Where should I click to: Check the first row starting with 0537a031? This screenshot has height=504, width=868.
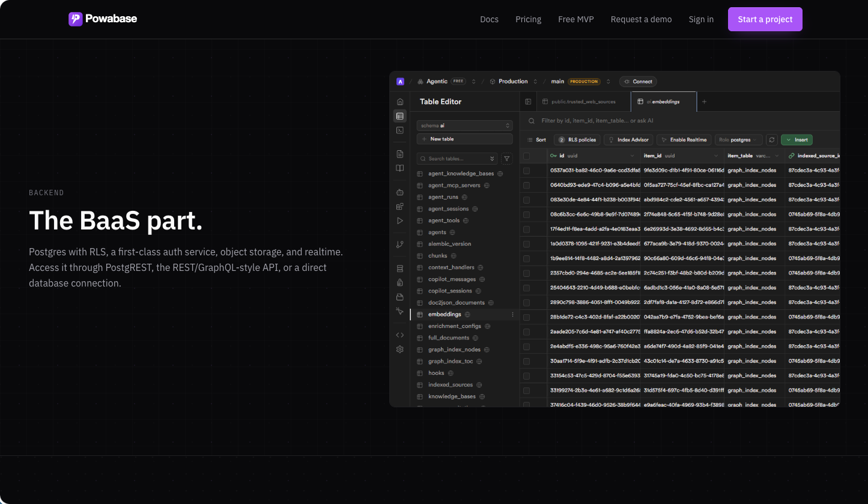527,171
